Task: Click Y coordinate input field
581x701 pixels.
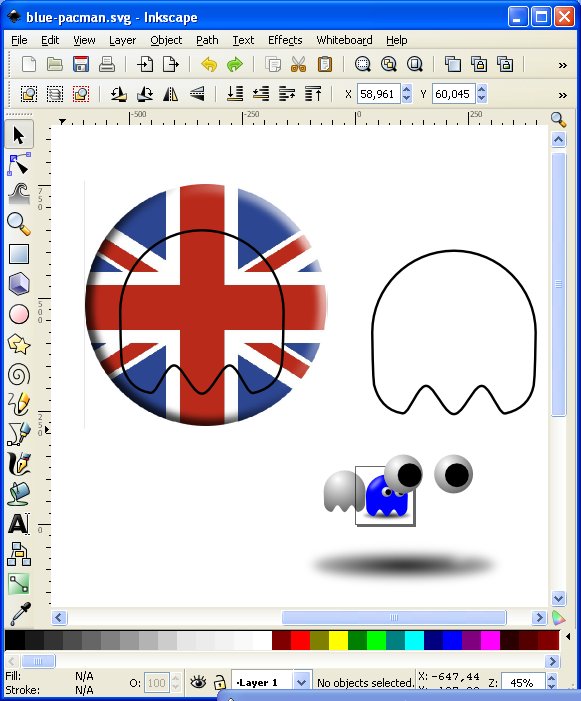Action: (453, 94)
